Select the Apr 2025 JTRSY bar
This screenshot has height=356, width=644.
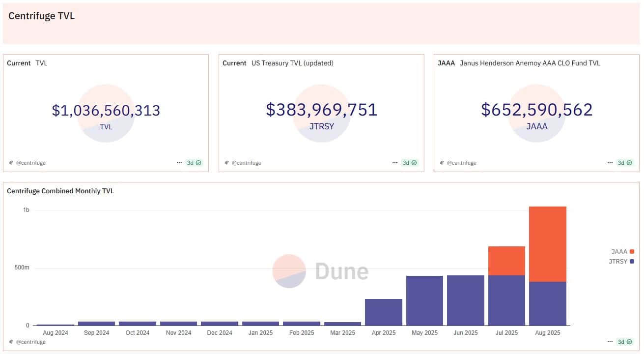[x=383, y=312]
